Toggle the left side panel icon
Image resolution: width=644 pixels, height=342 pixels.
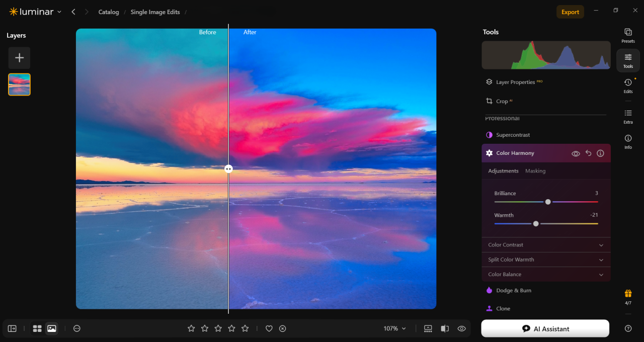tap(12, 328)
